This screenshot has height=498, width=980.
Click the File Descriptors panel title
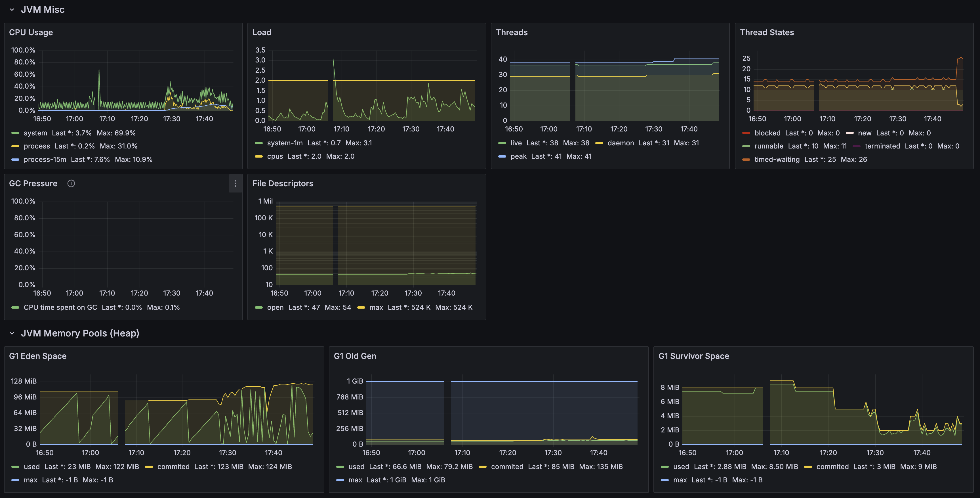point(283,183)
